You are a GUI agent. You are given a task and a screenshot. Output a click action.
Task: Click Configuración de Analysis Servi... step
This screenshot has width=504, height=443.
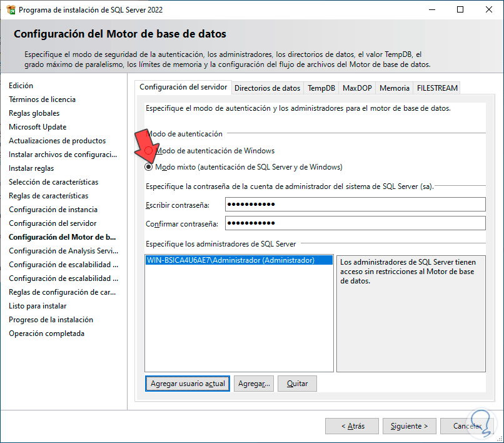63,251
